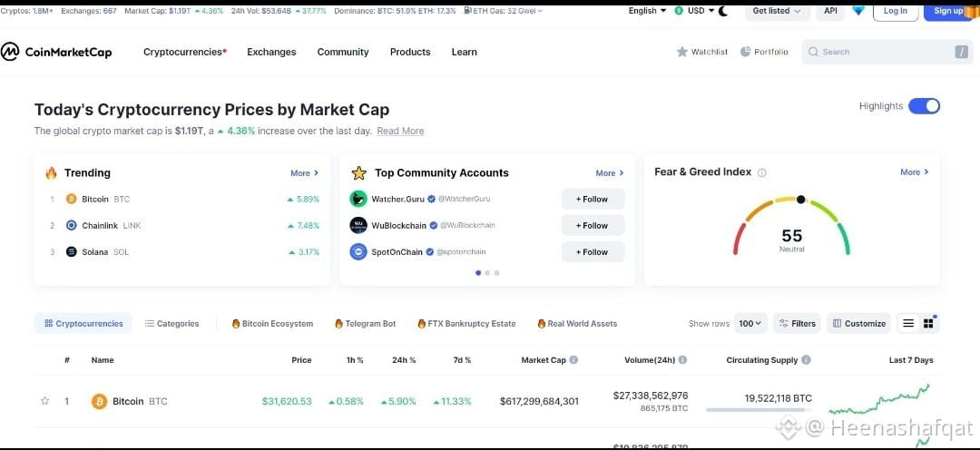Open SpotOnChain avatar
This screenshot has height=450, width=980.
pos(358,252)
